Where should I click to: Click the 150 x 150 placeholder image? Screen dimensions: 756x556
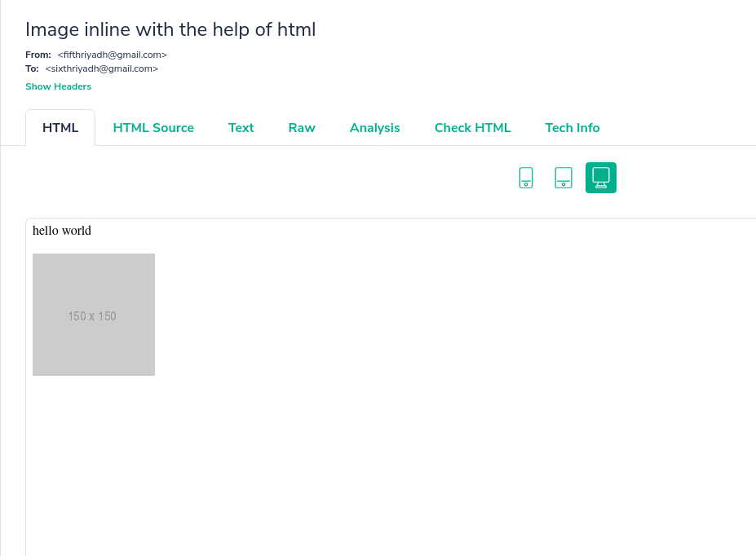pos(93,314)
